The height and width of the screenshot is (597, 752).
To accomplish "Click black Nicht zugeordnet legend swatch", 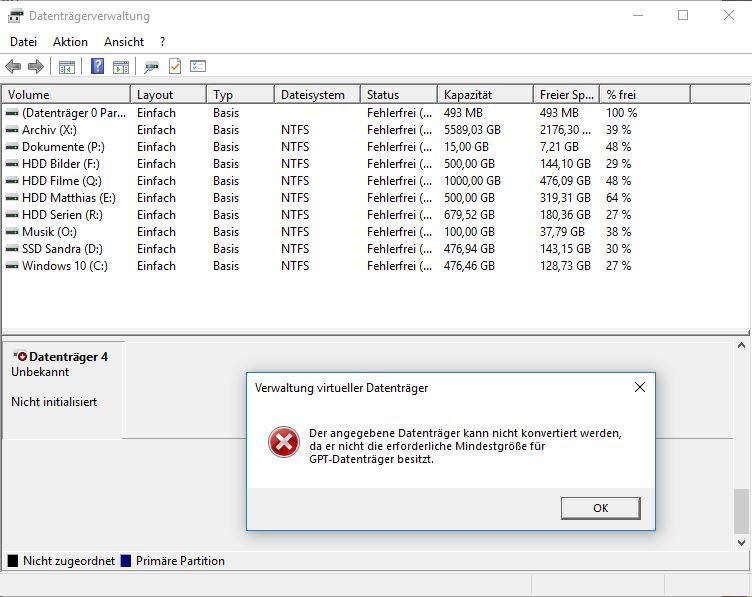I will pyautogui.click(x=13, y=561).
